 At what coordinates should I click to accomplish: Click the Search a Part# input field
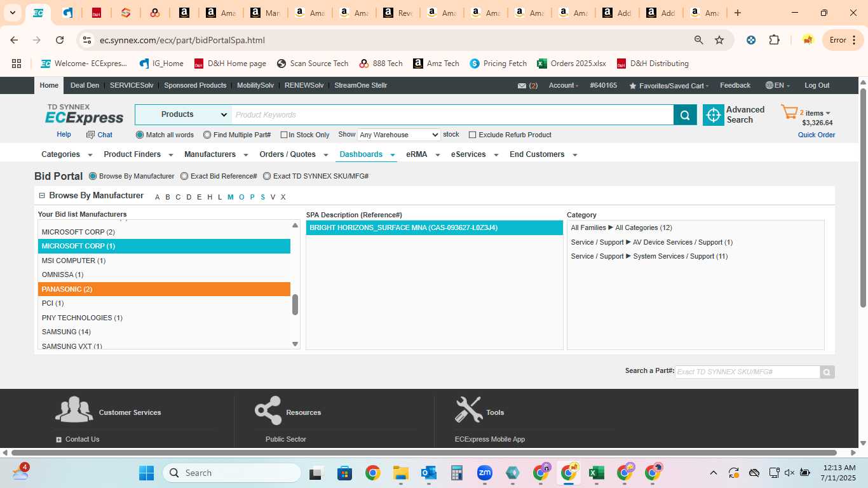pyautogui.click(x=747, y=372)
